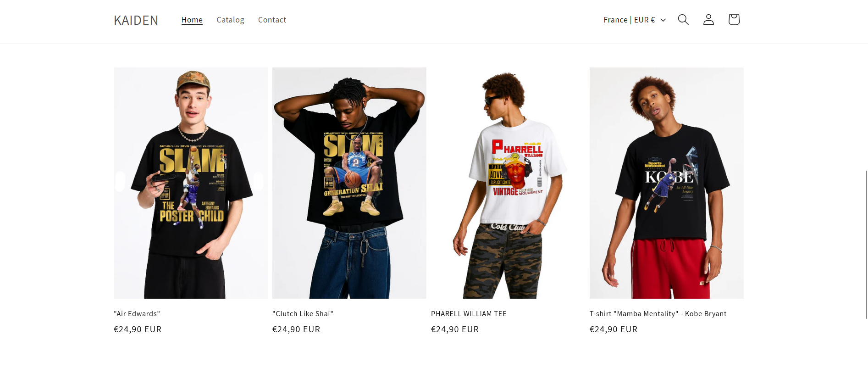
Task: Go to the Home menu item
Action: click(x=192, y=20)
